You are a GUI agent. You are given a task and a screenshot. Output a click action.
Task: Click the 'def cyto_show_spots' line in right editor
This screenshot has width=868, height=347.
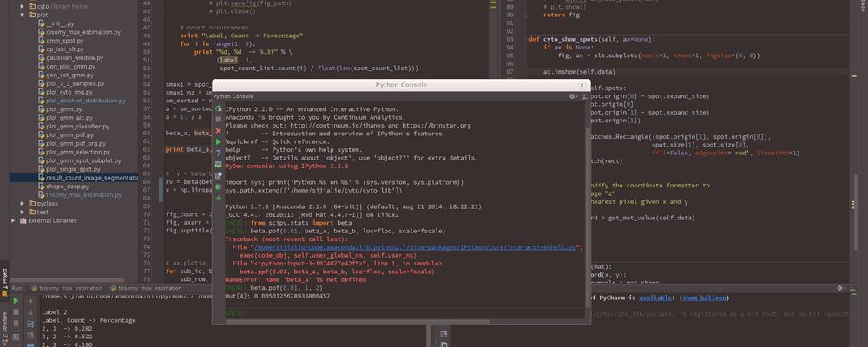(592, 39)
